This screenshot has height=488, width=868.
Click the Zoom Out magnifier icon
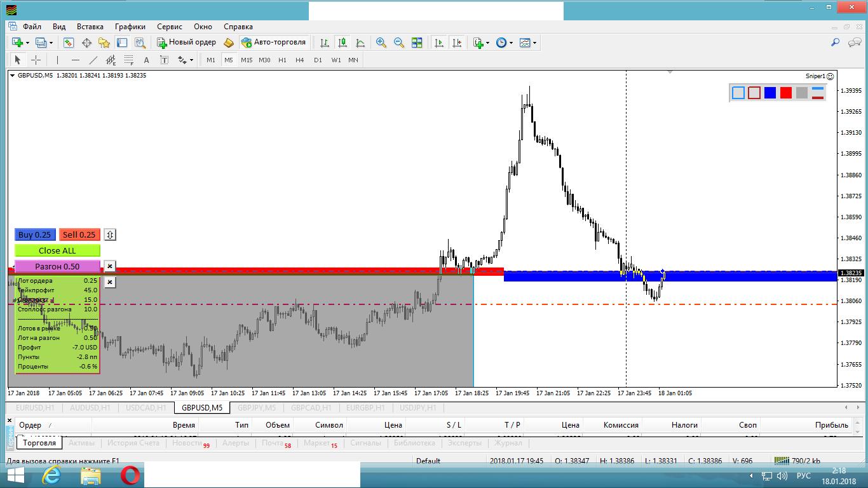pyautogui.click(x=399, y=43)
